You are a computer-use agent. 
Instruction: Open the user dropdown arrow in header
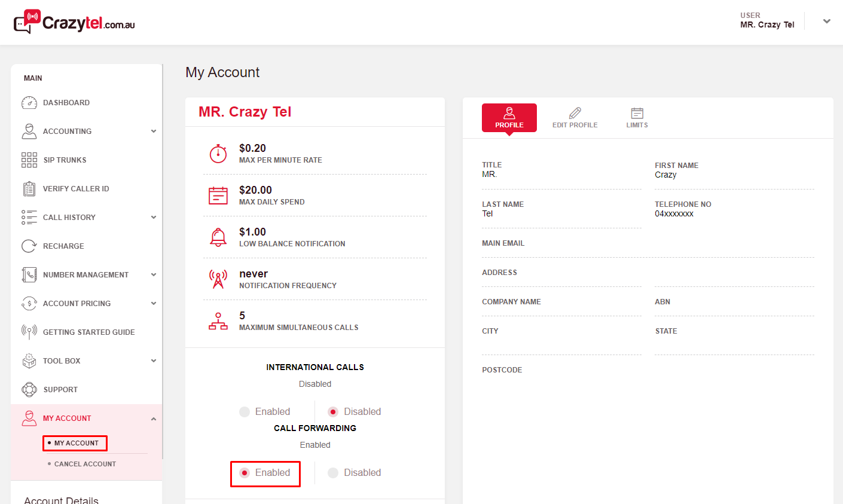(826, 22)
